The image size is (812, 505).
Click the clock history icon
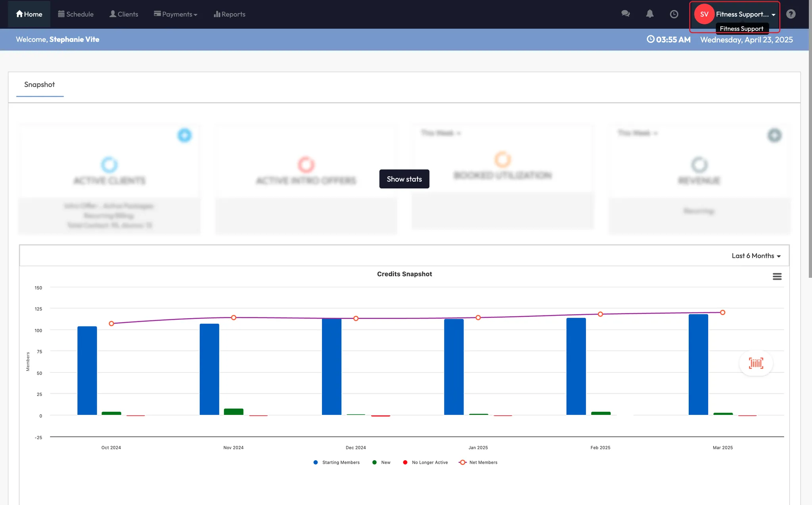point(674,14)
